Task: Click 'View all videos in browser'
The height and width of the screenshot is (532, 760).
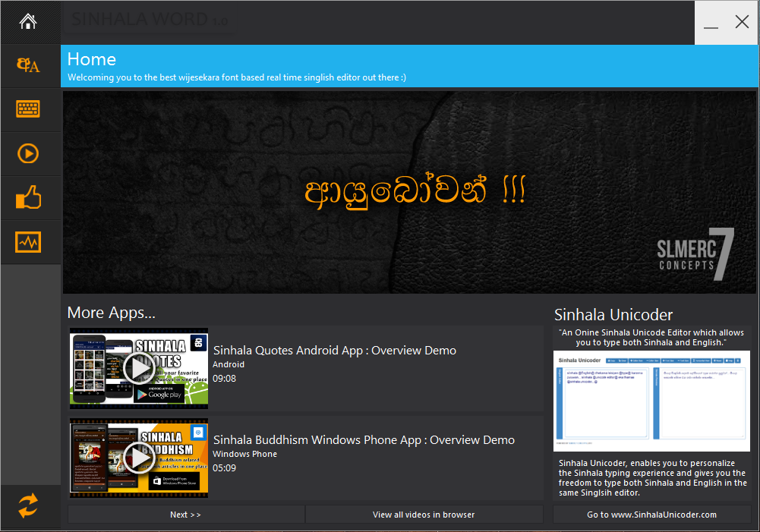Action: click(x=424, y=515)
